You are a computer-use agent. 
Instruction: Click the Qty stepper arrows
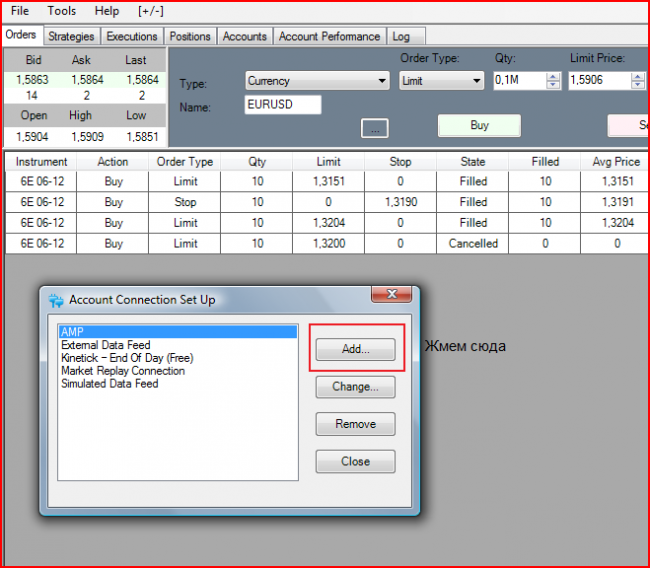click(x=553, y=81)
